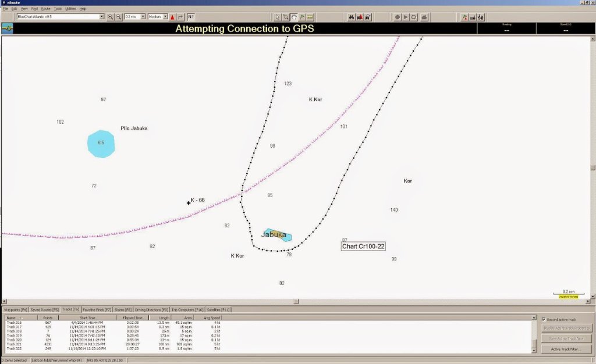Choose the waypoint flag tool

302,17
